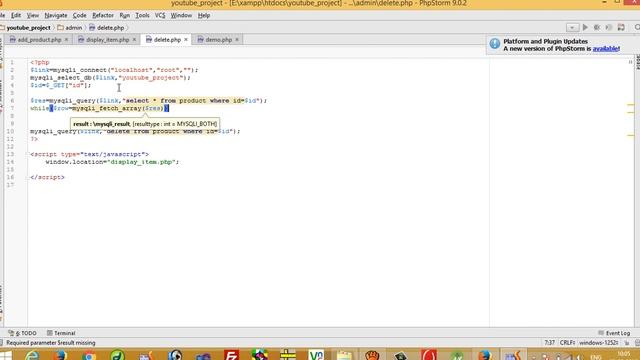Click the script type="text/javascript" tag
640x360 pixels.
tap(89, 154)
